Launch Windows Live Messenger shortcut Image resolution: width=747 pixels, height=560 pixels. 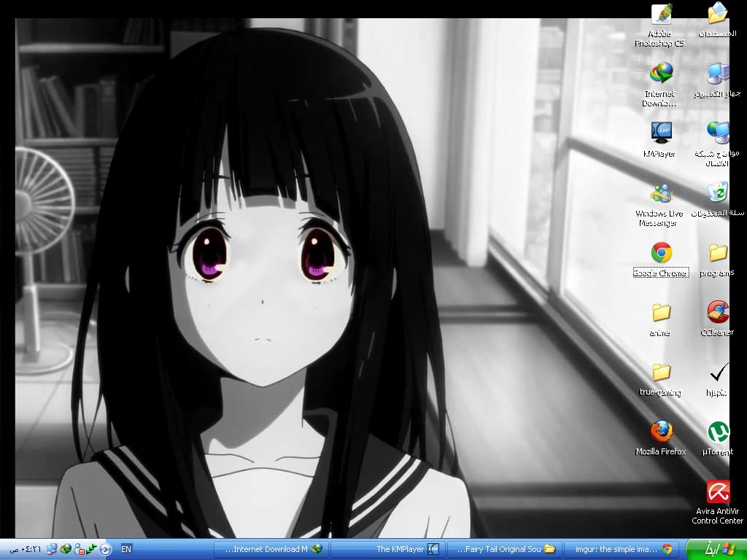click(660, 205)
